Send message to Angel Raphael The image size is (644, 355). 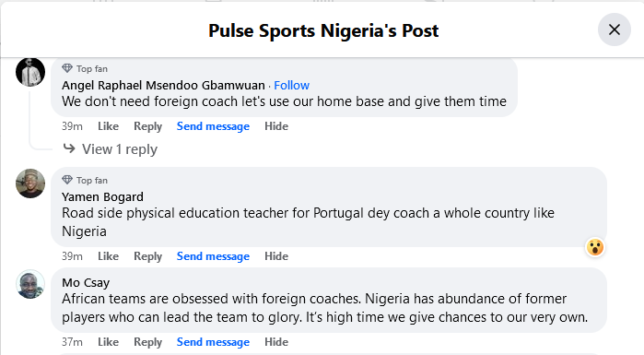pos(213,126)
